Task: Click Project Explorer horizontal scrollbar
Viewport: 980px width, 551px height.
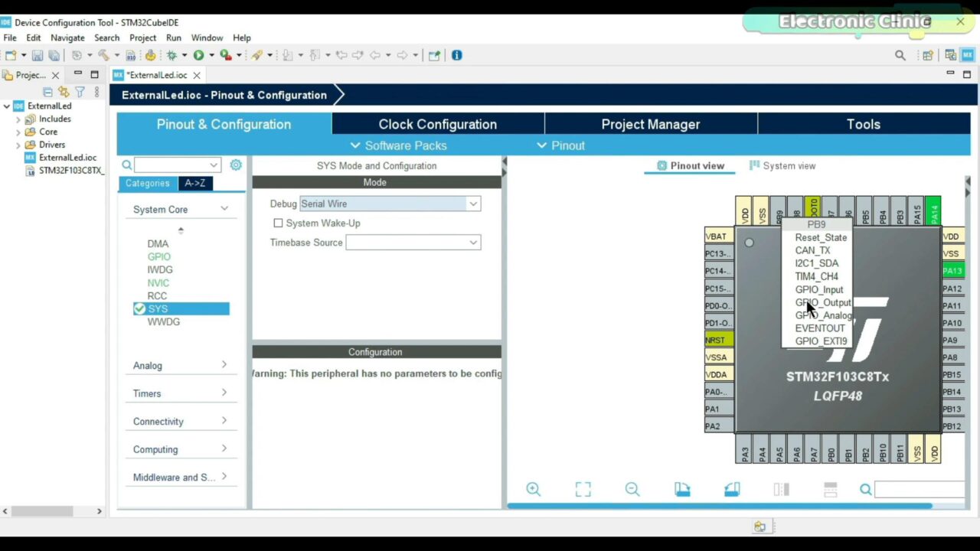Action: tap(42, 511)
